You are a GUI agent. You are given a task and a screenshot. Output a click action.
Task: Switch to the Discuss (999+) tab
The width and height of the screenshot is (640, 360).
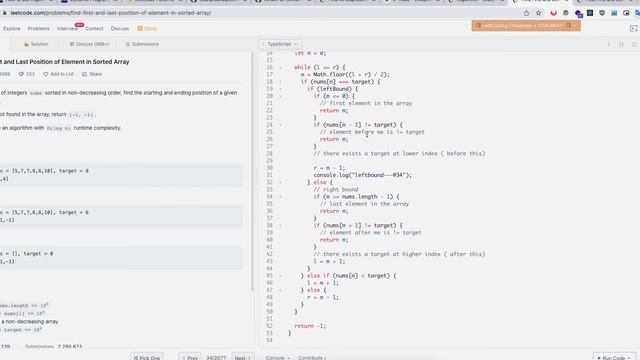click(x=89, y=44)
